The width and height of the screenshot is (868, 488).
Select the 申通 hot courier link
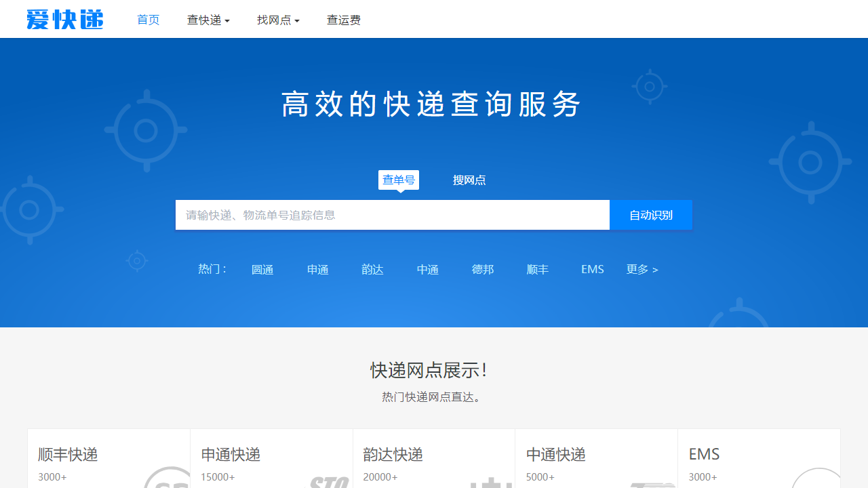(317, 269)
